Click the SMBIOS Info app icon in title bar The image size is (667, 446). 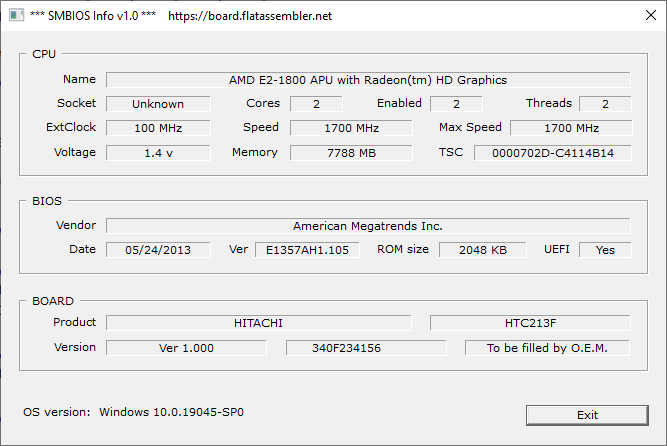tap(16, 15)
